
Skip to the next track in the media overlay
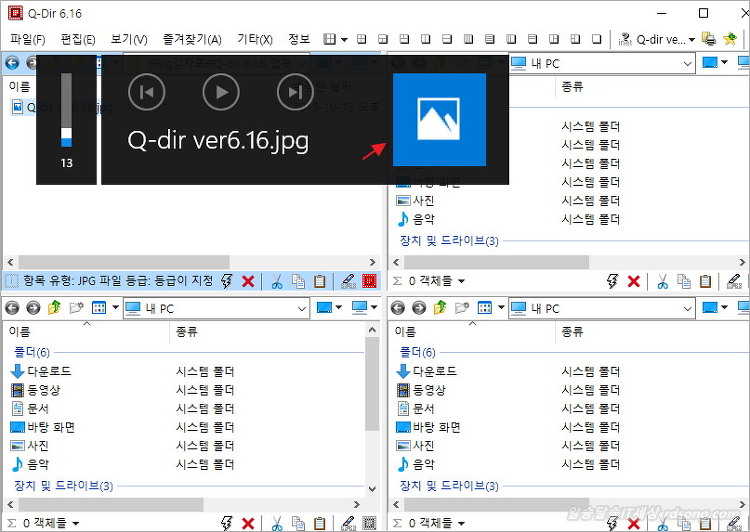(295, 92)
